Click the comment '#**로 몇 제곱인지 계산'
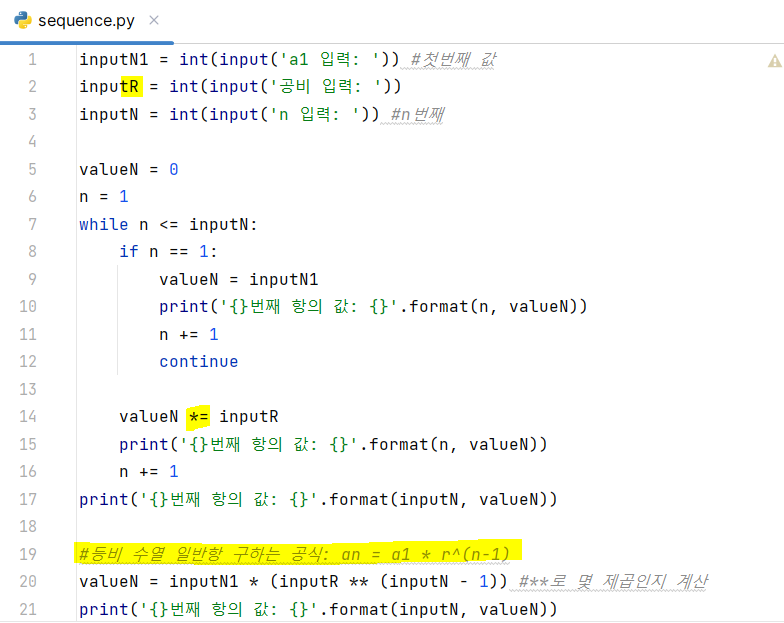Image resolution: width=784 pixels, height=623 pixels. 613,582
